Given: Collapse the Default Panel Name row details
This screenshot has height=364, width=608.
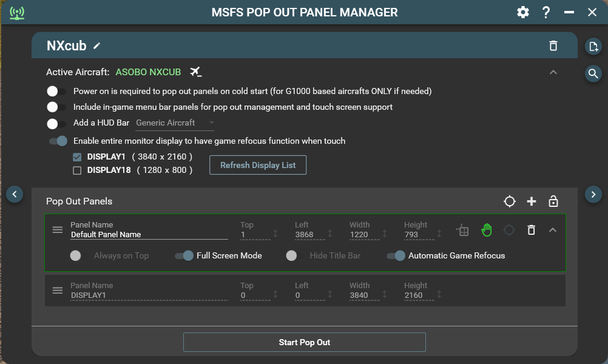Looking at the screenshot, I should pos(553,230).
